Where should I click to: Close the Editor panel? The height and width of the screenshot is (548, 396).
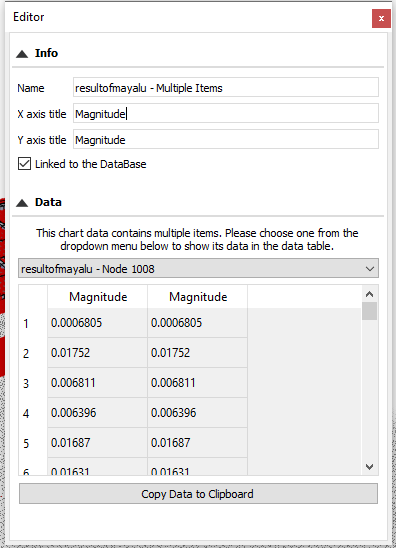[381, 18]
